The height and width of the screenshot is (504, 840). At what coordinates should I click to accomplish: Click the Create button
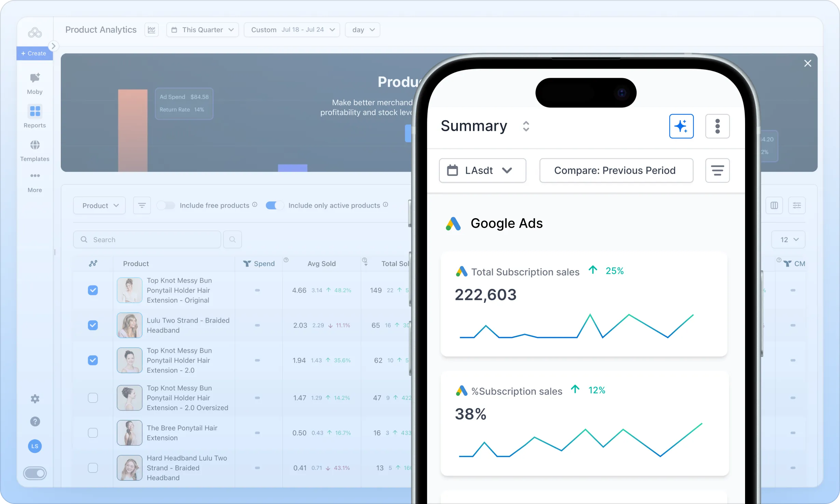[34, 53]
